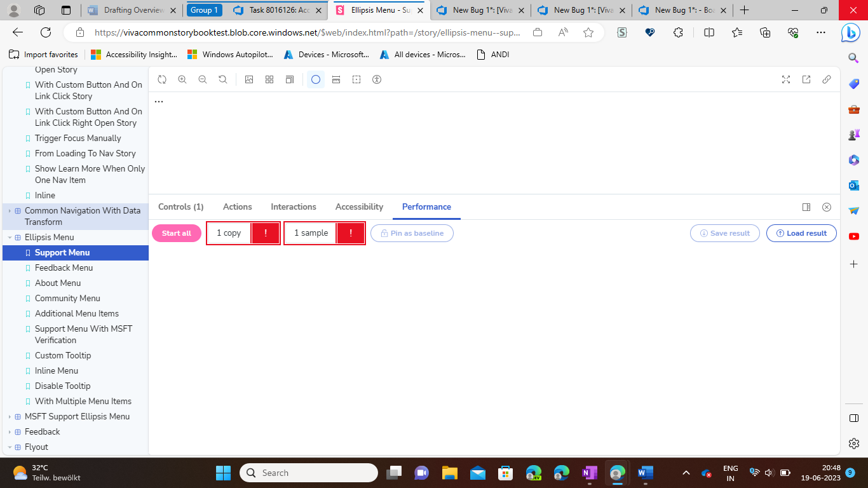
Task: Zoom out of the story canvas
Action: click(203, 79)
